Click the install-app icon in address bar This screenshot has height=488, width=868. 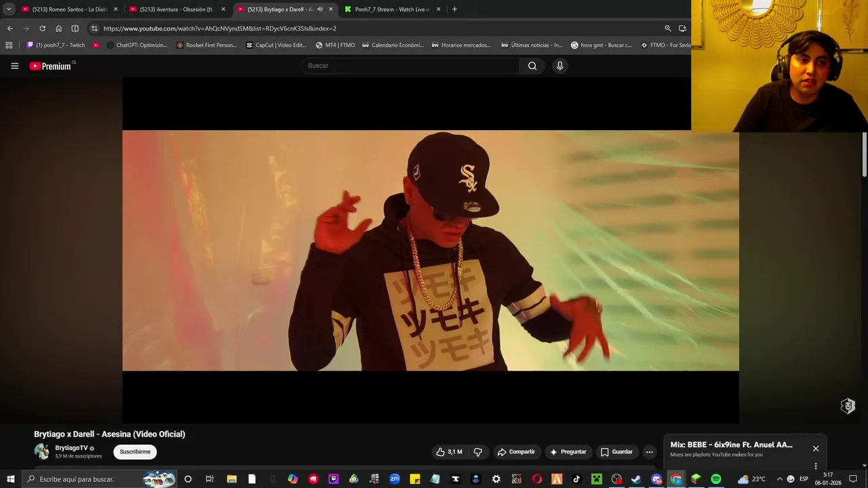(x=683, y=28)
